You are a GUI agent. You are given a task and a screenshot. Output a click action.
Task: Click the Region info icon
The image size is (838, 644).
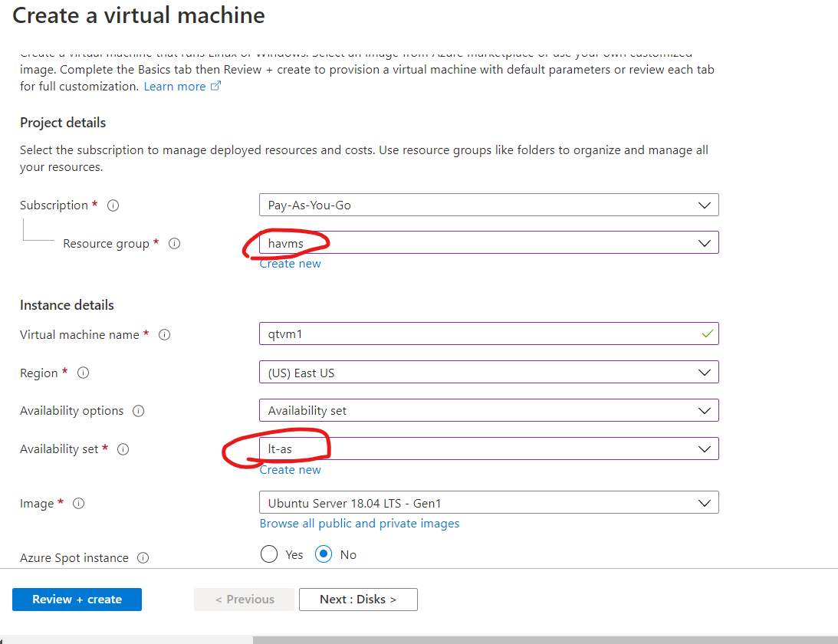coord(83,373)
